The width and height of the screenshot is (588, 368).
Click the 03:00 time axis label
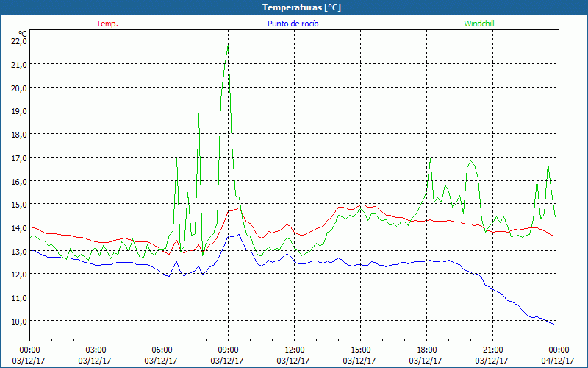click(96, 350)
